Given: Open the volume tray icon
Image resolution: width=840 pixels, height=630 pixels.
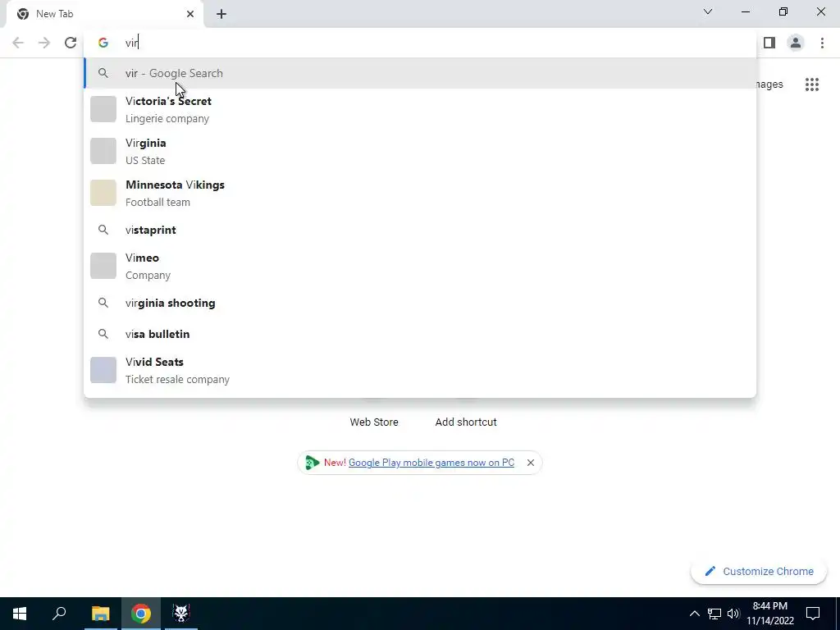Looking at the screenshot, I should point(733,614).
